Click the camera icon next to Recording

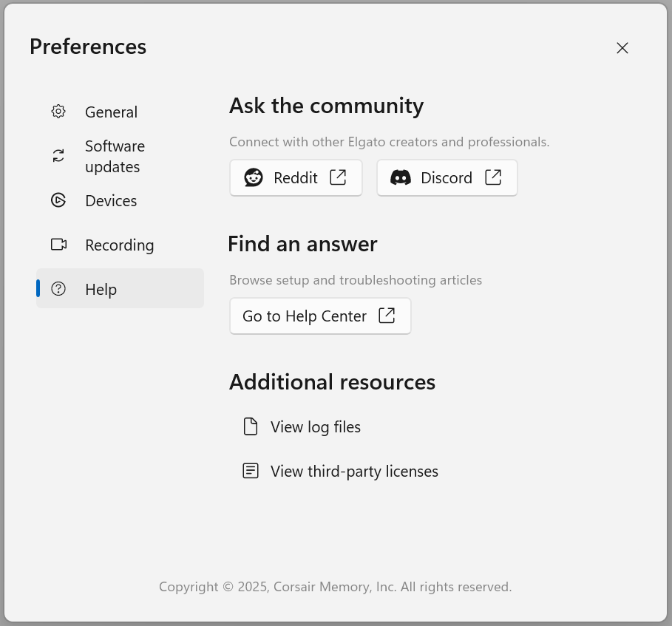(58, 245)
